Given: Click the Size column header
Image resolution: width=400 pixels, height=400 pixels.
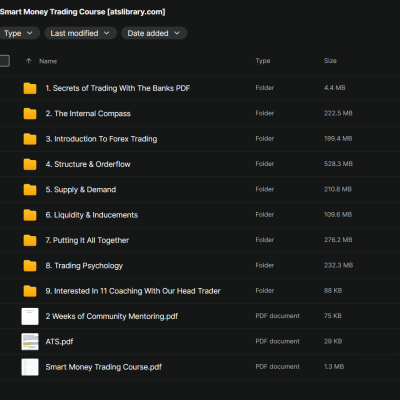Looking at the screenshot, I should (x=330, y=61).
